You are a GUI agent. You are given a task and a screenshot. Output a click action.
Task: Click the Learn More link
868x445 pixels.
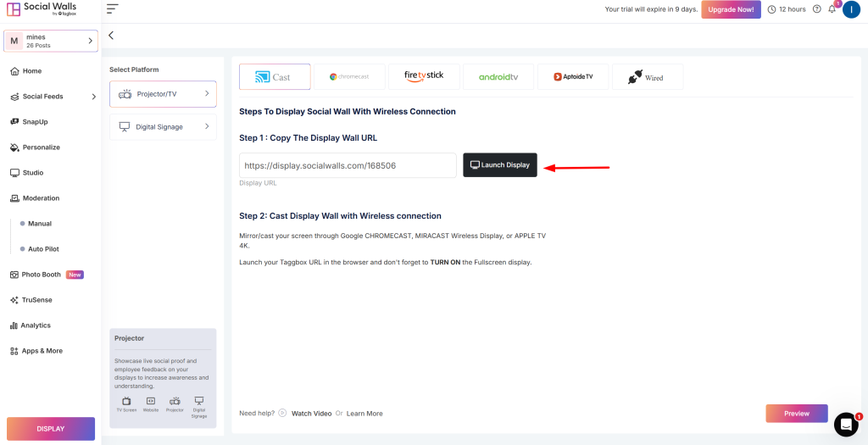coord(364,414)
